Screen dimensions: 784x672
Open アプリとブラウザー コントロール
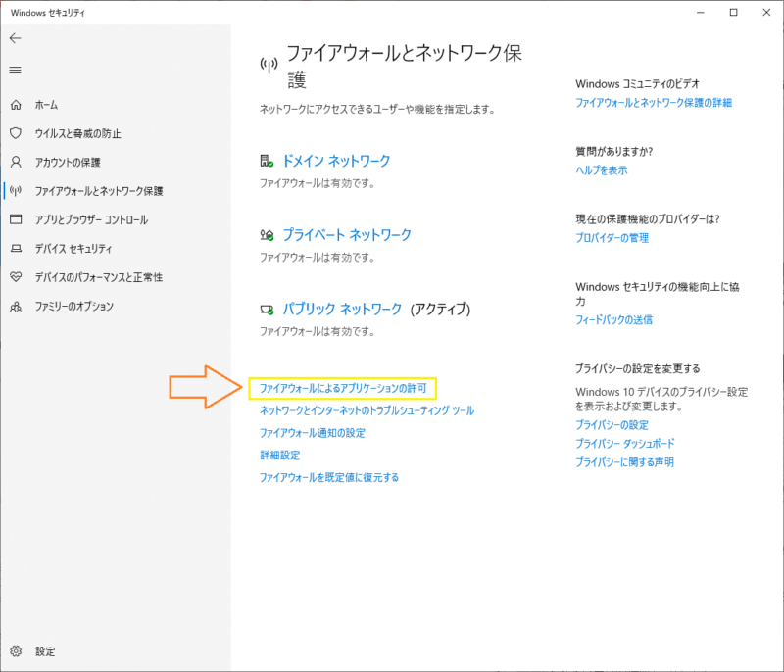point(91,219)
